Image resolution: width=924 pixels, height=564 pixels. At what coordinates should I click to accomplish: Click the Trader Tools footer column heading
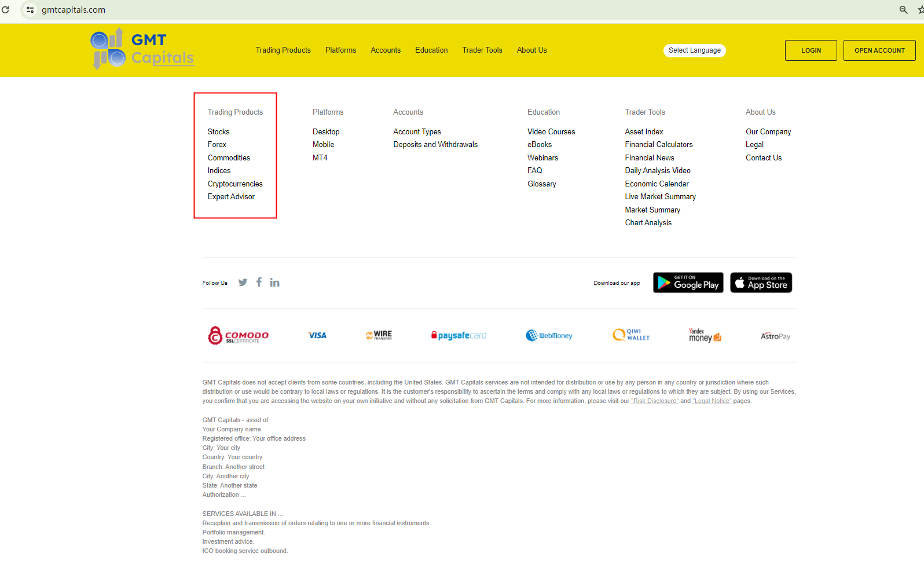coord(645,112)
